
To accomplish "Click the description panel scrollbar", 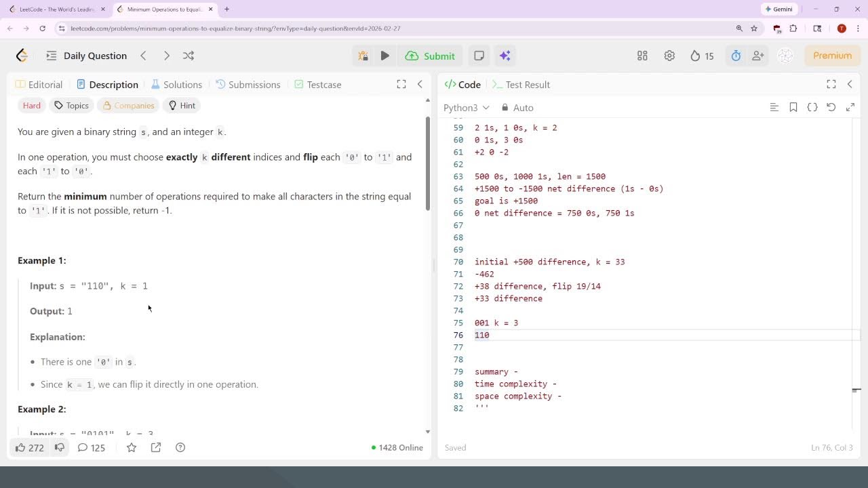I will pos(427,163).
